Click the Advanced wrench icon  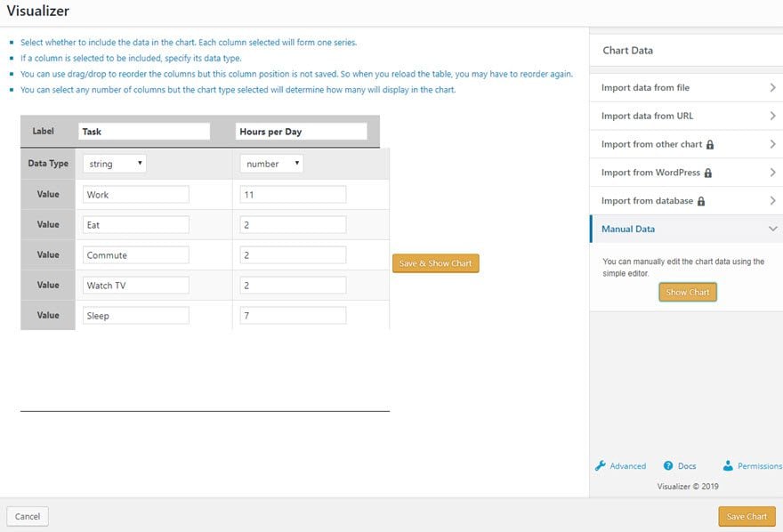601,466
